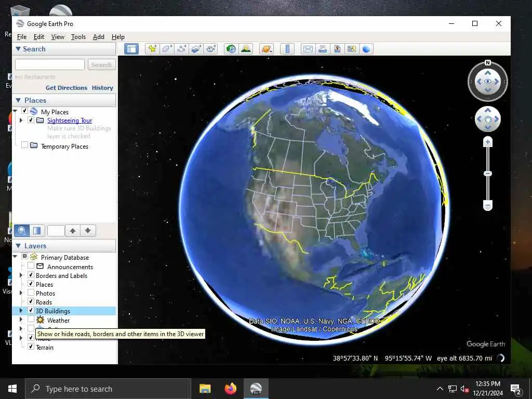532x399 pixels.
Task: Collapse the My Places tree
Action: click(x=15, y=111)
